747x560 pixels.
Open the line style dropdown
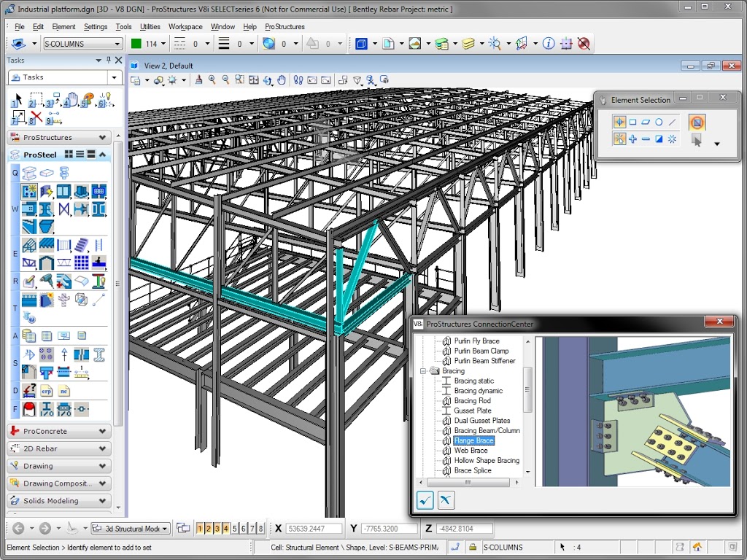207,44
